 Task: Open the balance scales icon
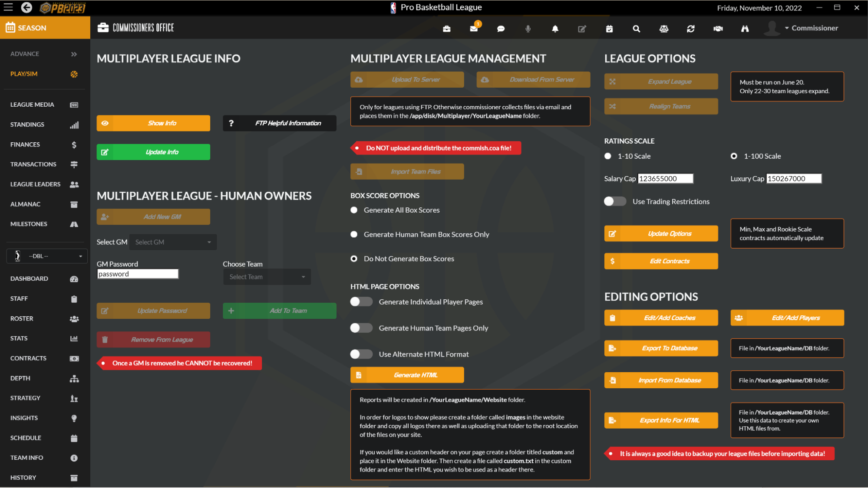point(664,29)
